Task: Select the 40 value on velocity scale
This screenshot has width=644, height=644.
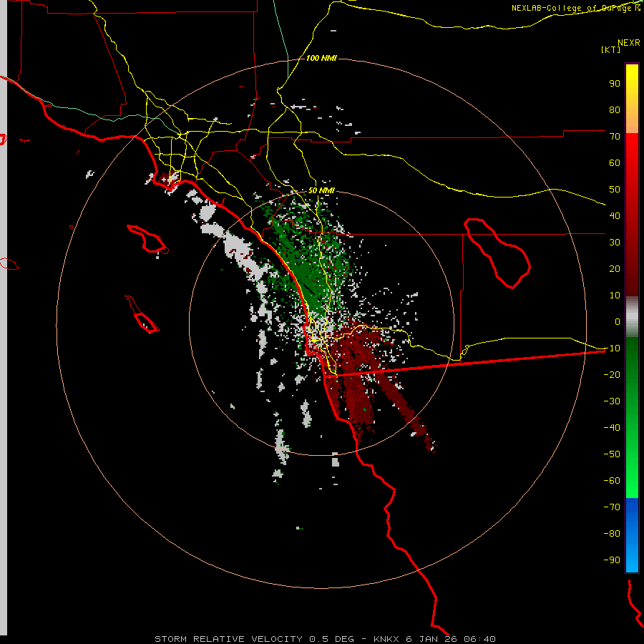Action: click(615, 215)
